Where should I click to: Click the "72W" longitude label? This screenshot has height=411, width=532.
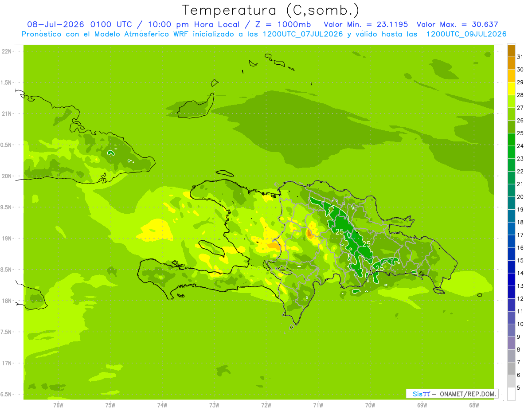266,405
